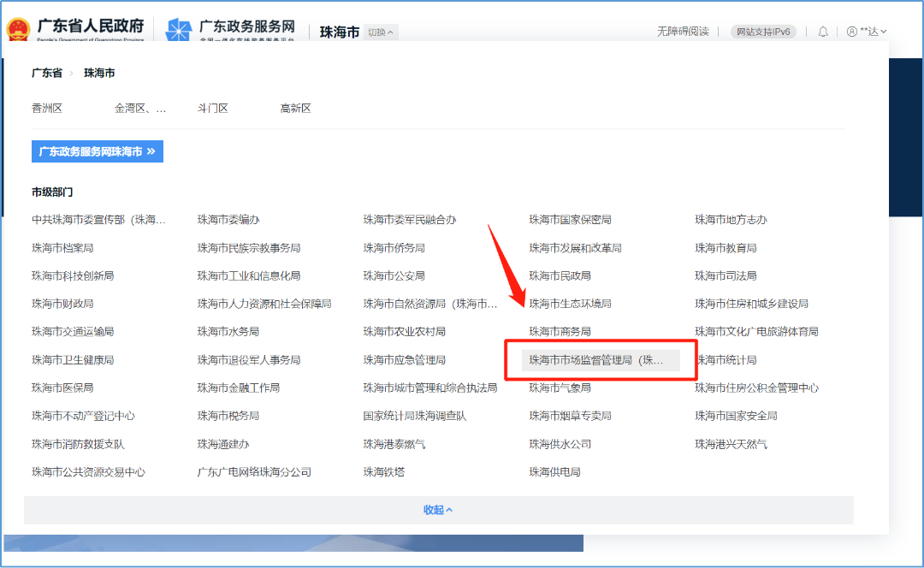
Task: Open 珠海市档案局 department
Action: [x=62, y=248]
